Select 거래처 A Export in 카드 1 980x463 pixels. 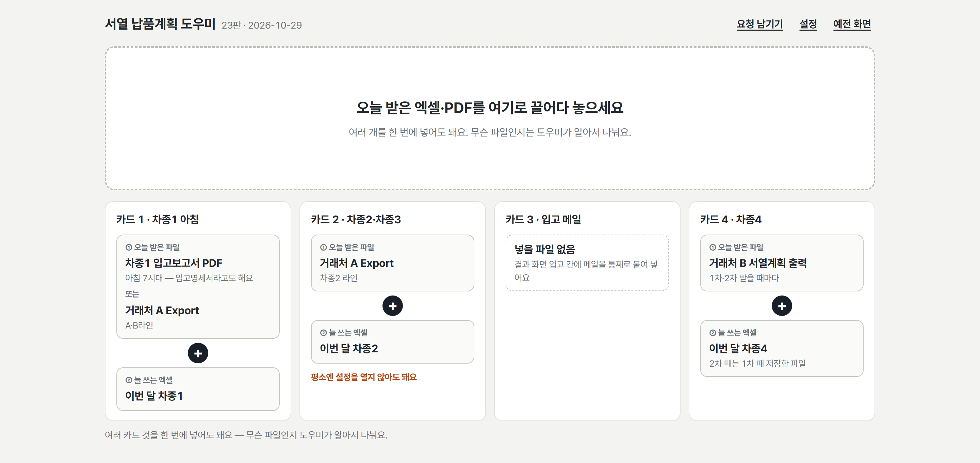[x=162, y=310]
